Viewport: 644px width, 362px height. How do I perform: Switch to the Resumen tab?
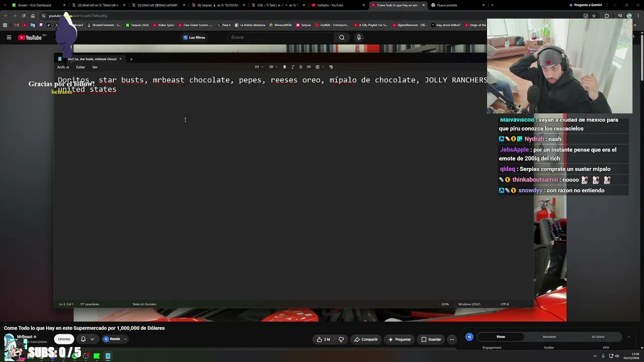[549, 337]
